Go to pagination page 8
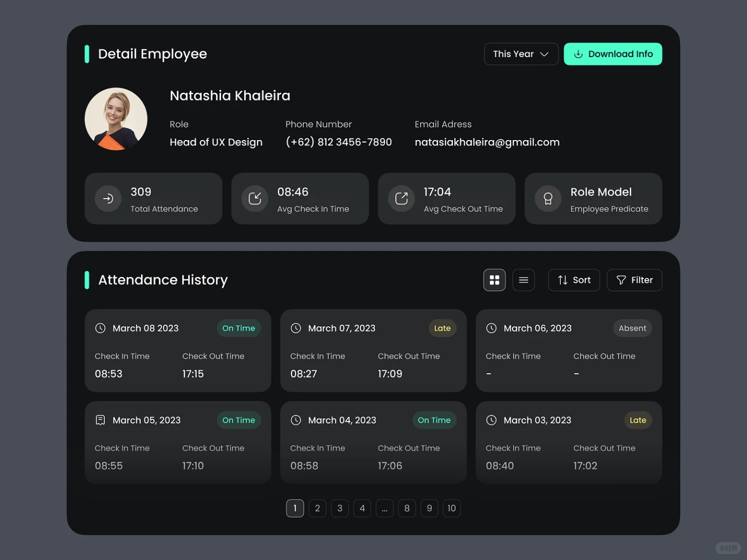 pos(407,508)
